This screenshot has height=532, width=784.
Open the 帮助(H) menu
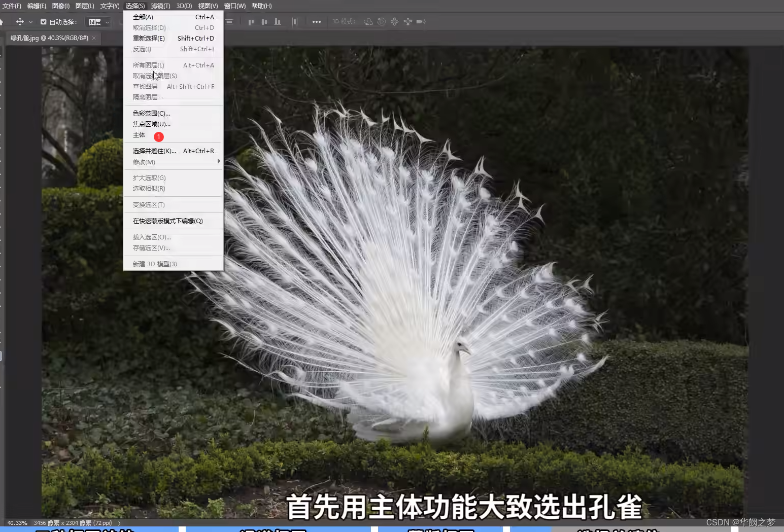[262, 6]
